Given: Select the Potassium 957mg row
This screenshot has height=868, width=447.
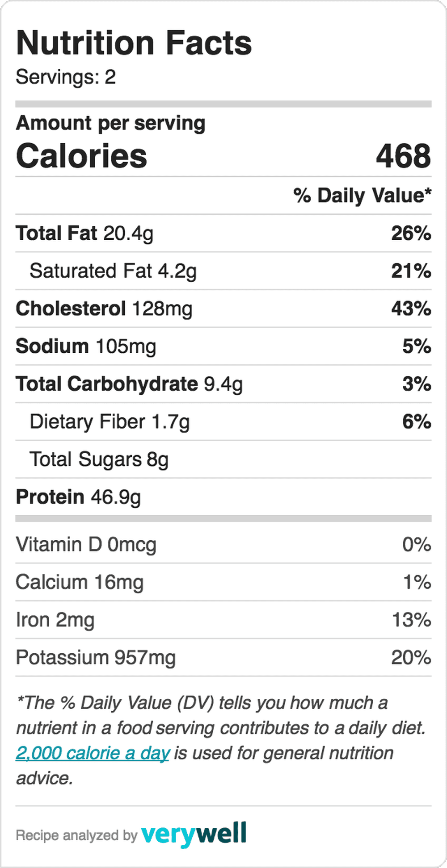Looking at the screenshot, I should click(x=223, y=657).
